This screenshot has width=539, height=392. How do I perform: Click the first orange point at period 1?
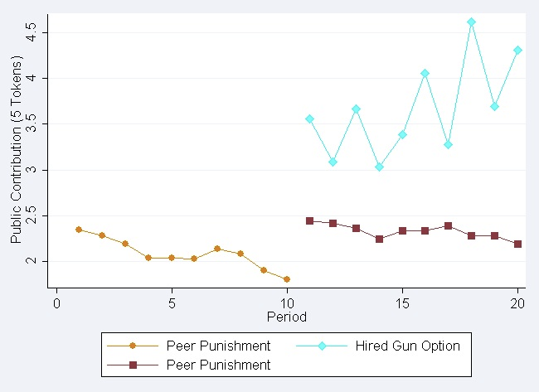[x=79, y=230]
